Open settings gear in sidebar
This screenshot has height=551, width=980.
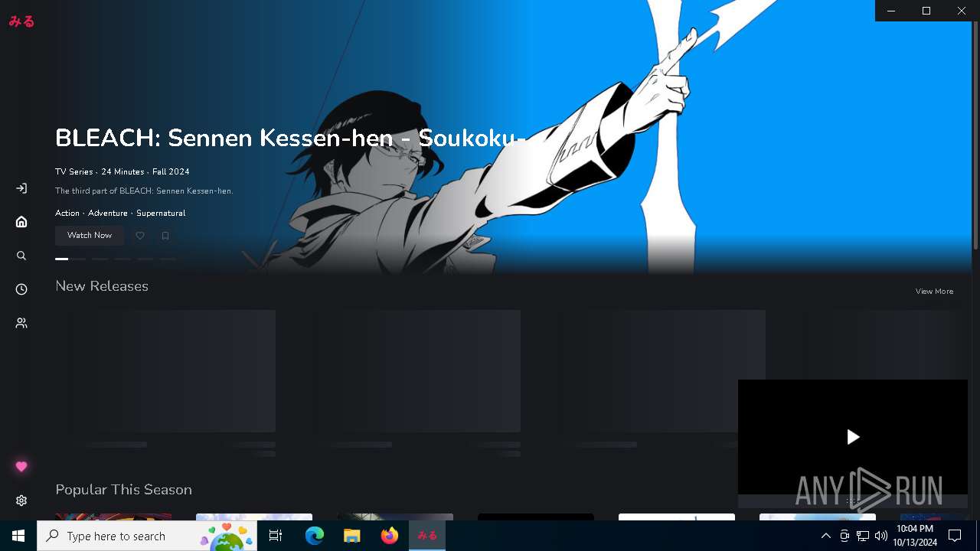click(x=21, y=500)
